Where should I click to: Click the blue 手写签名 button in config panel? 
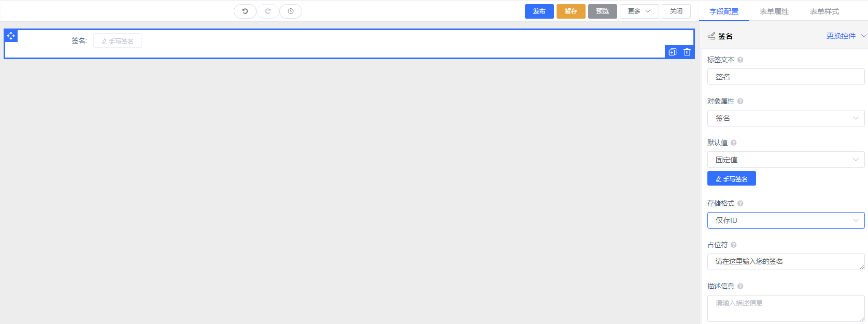tap(732, 179)
